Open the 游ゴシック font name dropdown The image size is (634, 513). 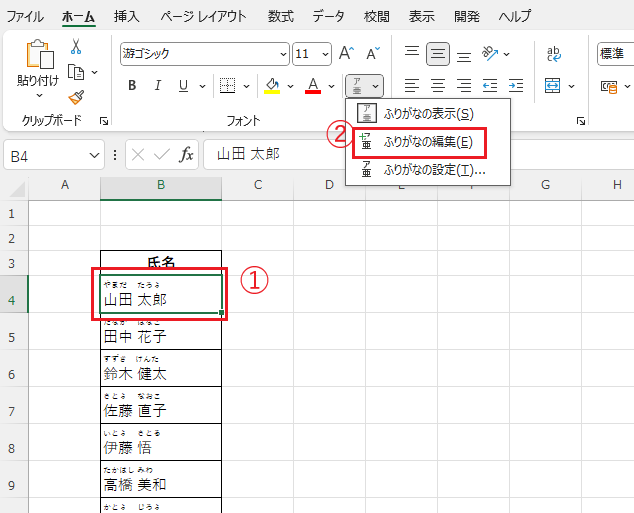(x=283, y=54)
